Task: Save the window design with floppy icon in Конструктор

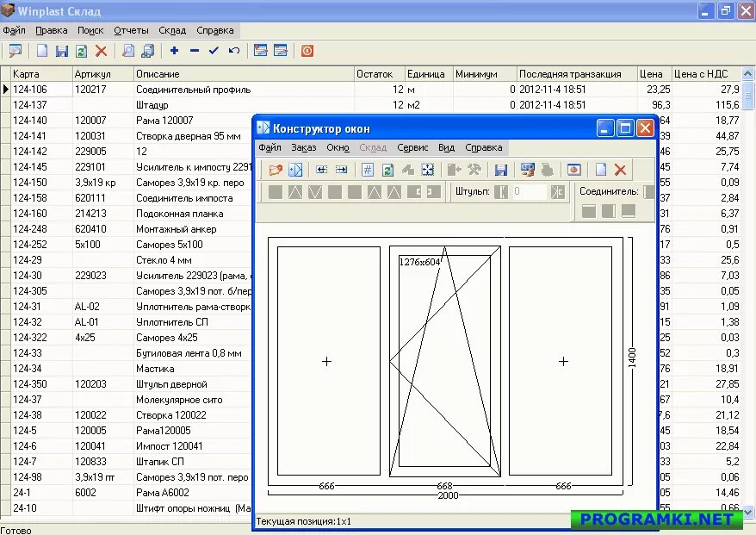Action: [x=501, y=170]
